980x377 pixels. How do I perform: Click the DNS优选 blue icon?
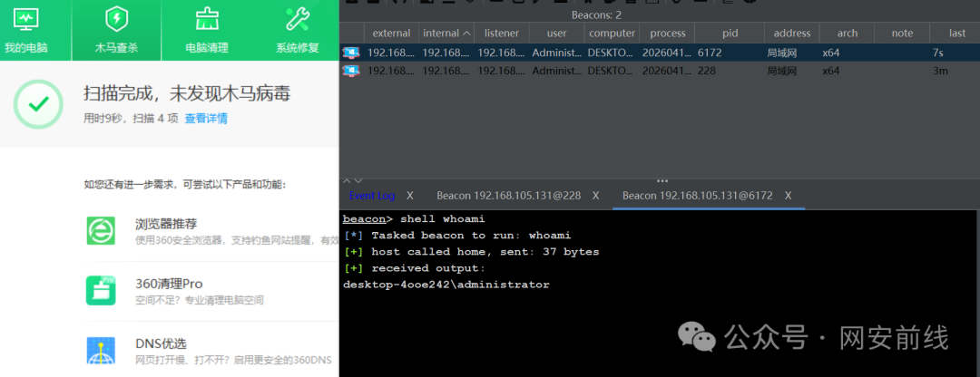(101, 351)
